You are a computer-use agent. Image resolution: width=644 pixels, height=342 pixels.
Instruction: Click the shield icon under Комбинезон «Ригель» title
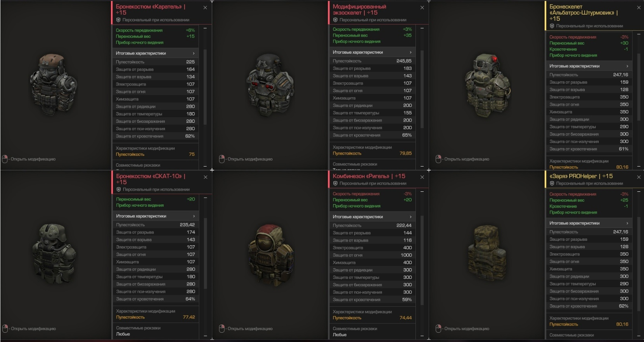pos(335,183)
